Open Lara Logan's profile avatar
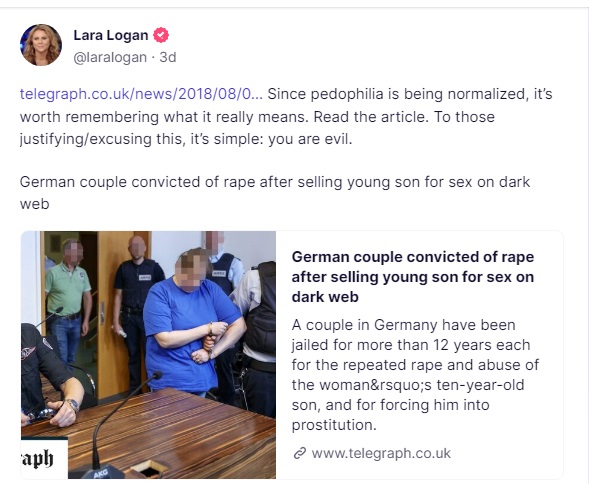The width and height of the screenshot is (589, 484). point(41,45)
